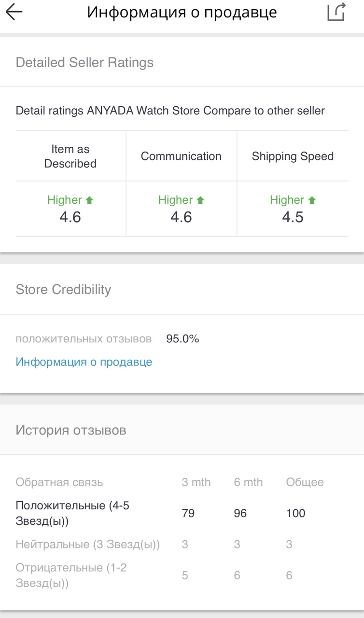Image resolution: width=364 pixels, height=618 pixels.
Task: Tap the Communication rating 4.6
Action: click(182, 217)
